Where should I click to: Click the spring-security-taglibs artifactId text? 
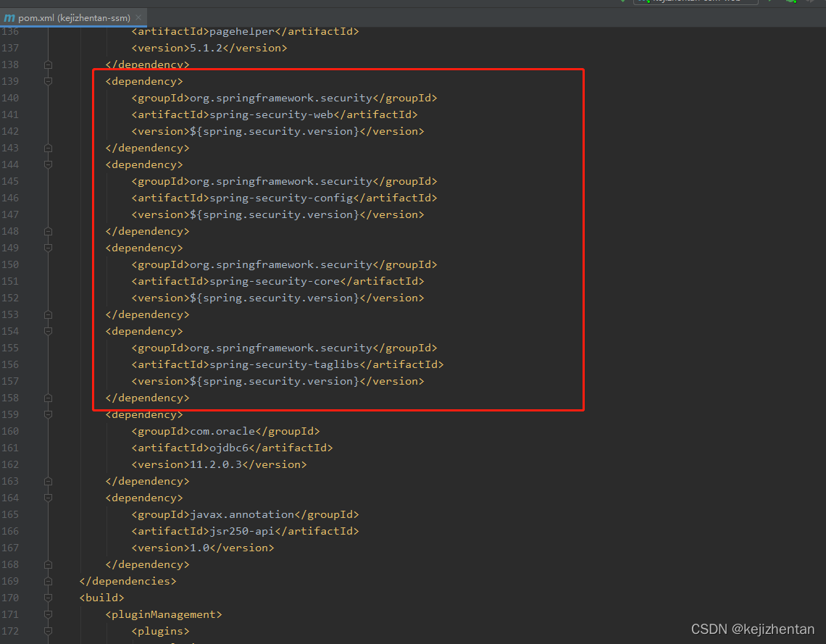(285, 364)
